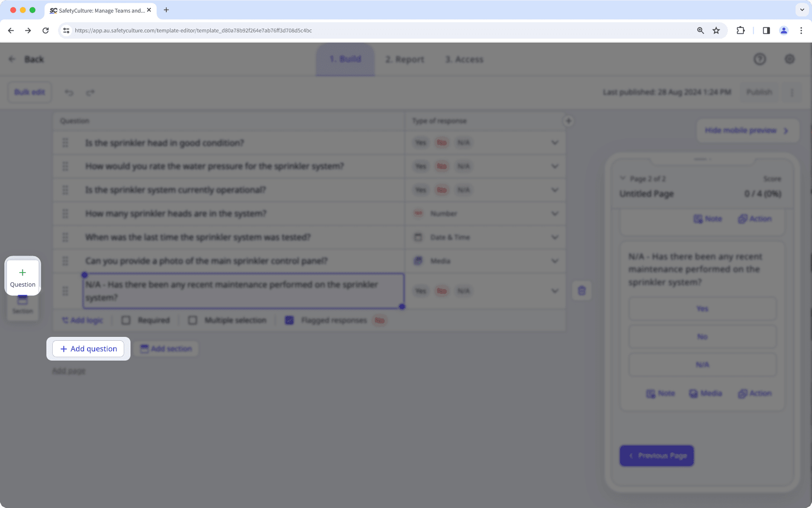Enable the Multiple selection checkbox
This screenshot has height=508, width=812.
click(x=193, y=320)
